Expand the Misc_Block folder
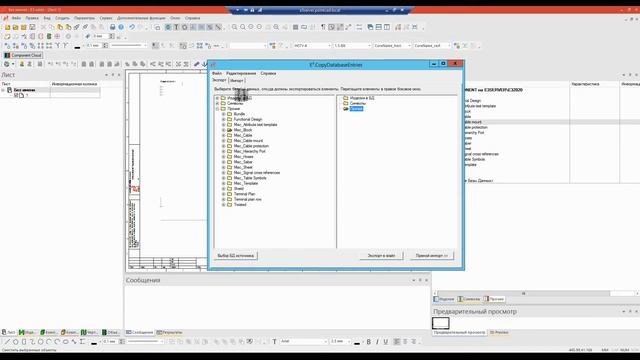The height and width of the screenshot is (360, 640). coord(224,130)
